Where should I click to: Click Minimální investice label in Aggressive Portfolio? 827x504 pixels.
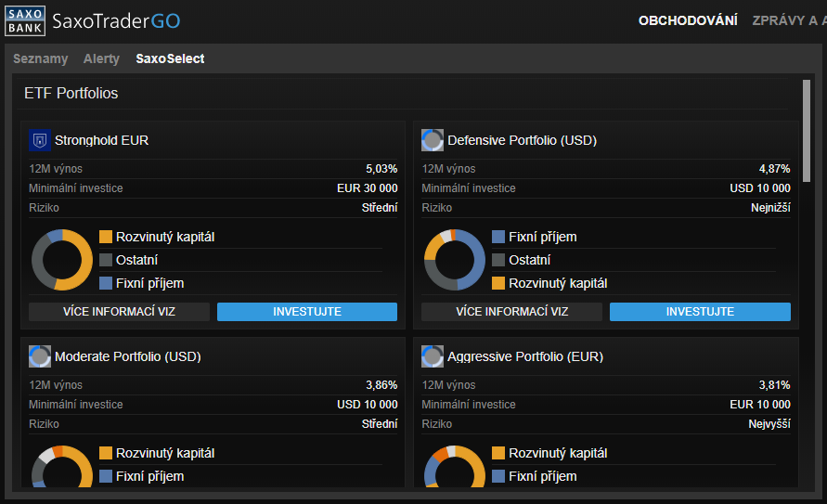469,405
